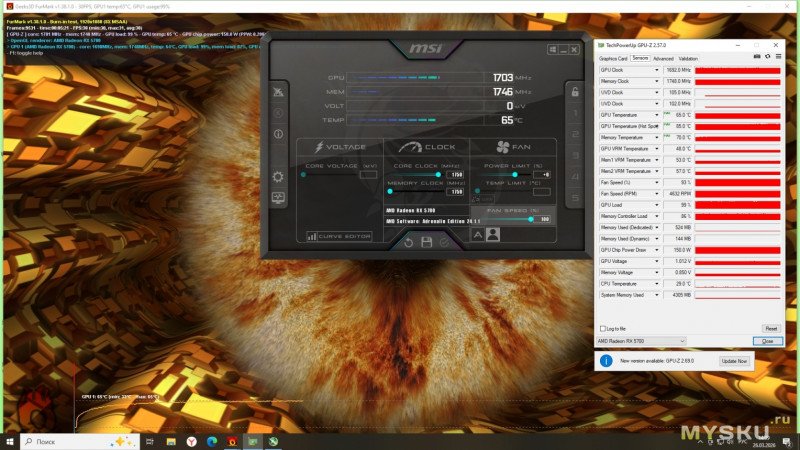
Task: Click the Afterburner information icon
Action: click(x=277, y=134)
